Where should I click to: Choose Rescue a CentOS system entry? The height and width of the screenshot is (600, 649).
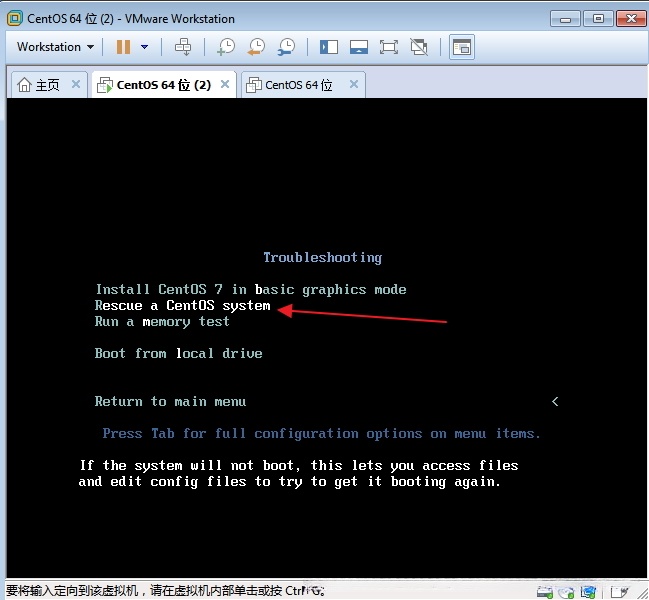pos(183,305)
